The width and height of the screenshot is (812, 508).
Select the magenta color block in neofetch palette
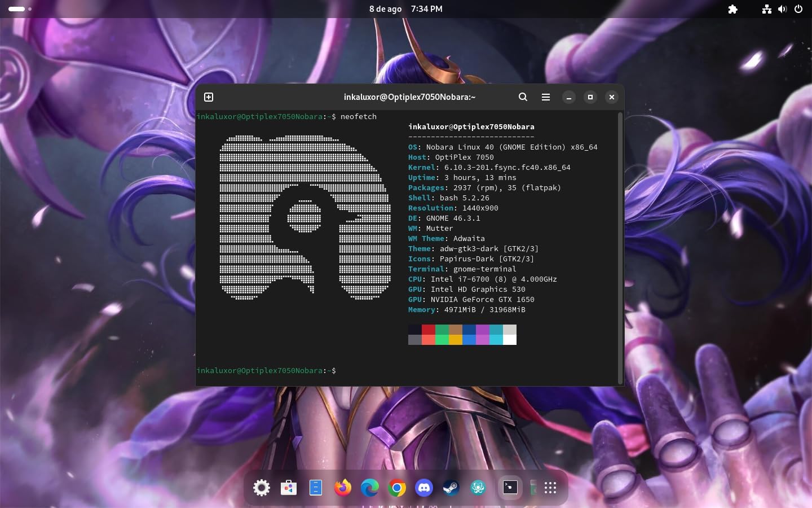483,330
